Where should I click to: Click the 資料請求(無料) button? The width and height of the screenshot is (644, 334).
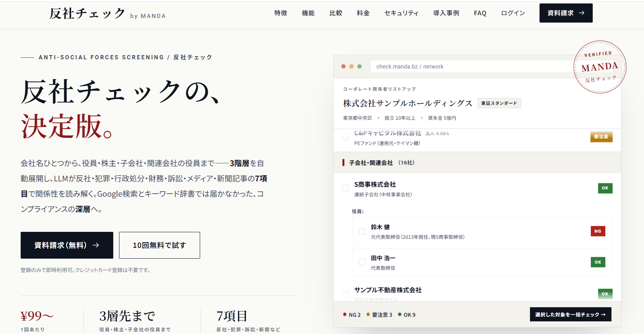[x=67, y=245]
